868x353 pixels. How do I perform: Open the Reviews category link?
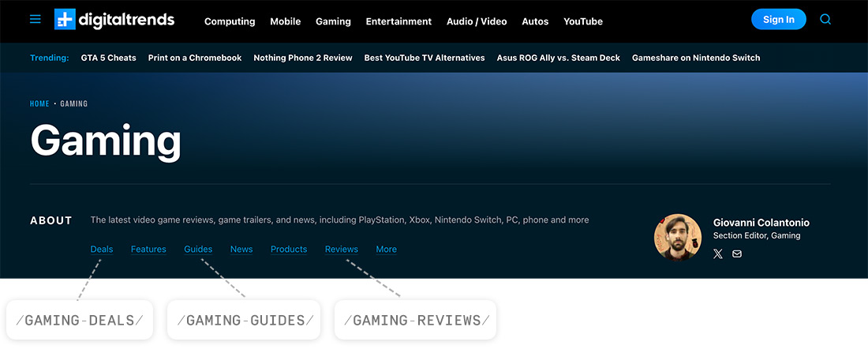point(342,250)
